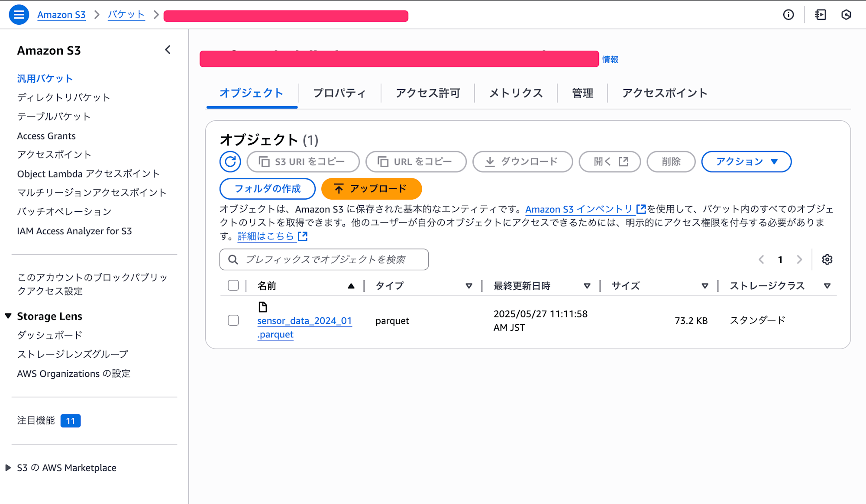Open 汎用バケット in sidebar

tap(45, 78)
